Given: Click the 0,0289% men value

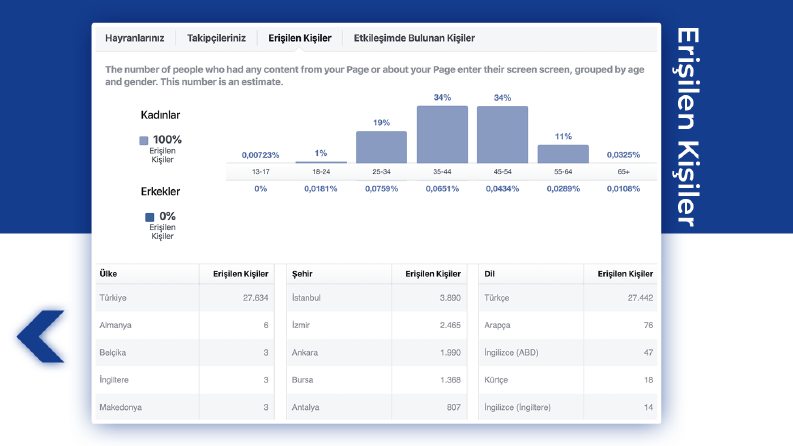Looking at the screenshot, I should pyautogui.click(x=563, y=189).
